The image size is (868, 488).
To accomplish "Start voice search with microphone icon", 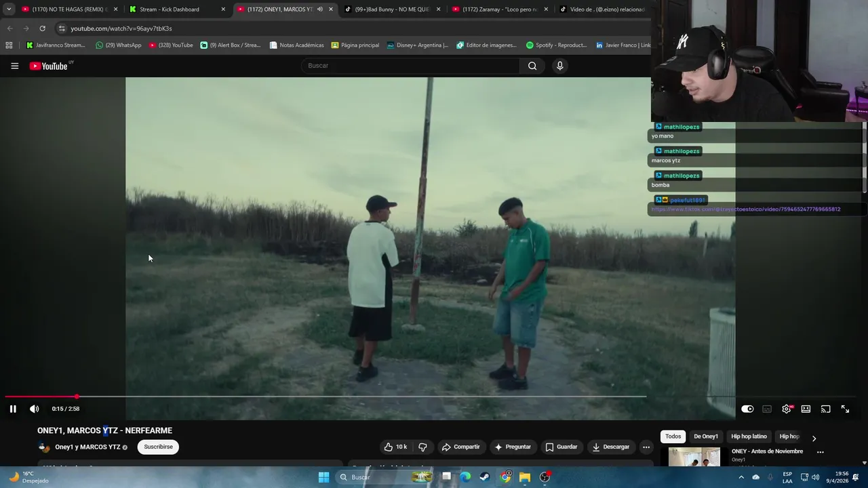I will pos(559,66).
